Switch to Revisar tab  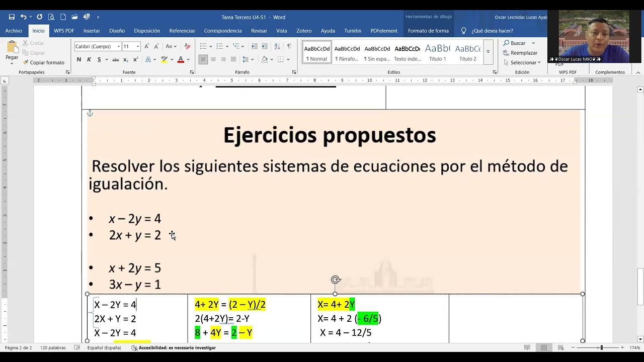click(x=259, y=31)
